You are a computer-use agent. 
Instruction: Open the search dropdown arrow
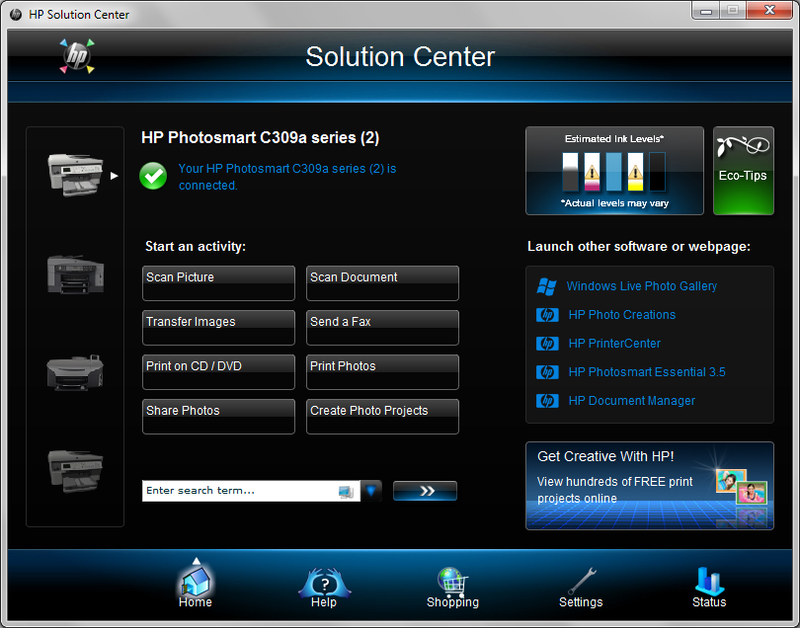click(x=371, y=491)
